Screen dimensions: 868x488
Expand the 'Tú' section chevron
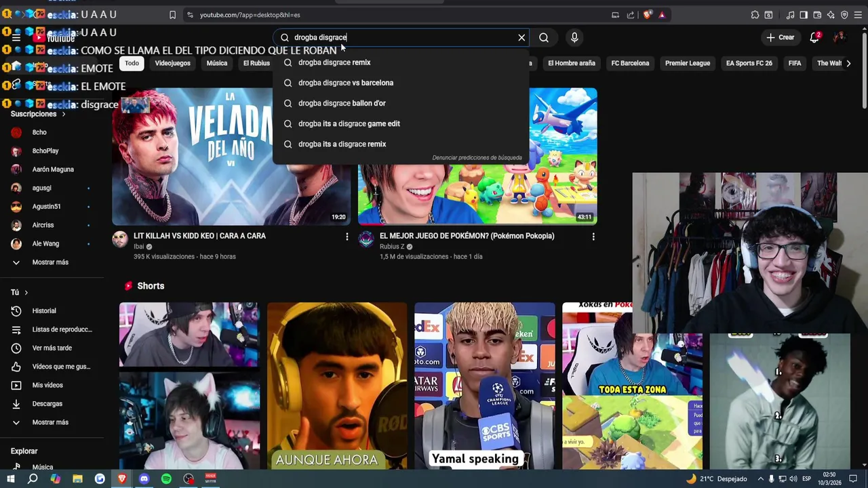pyautogui.click(x=26, y=292)
